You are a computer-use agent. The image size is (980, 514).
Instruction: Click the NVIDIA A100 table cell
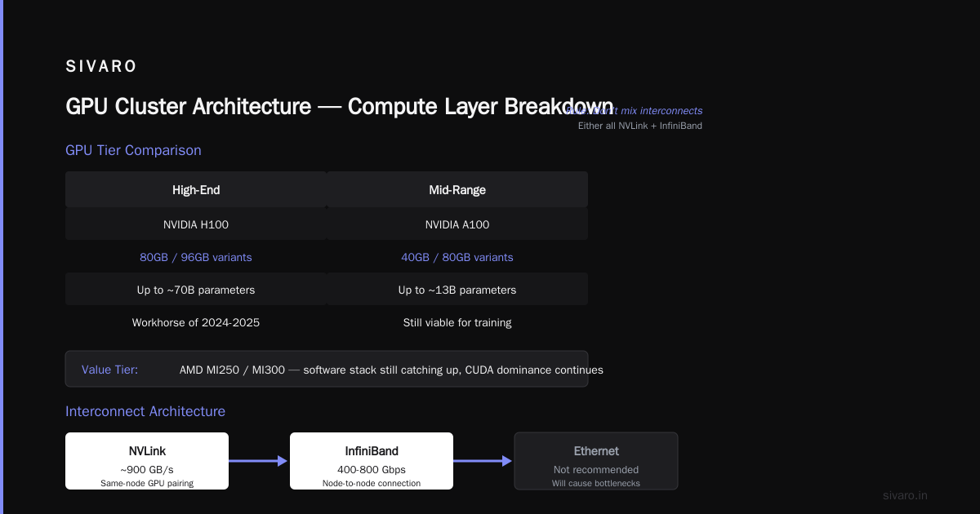457,224
